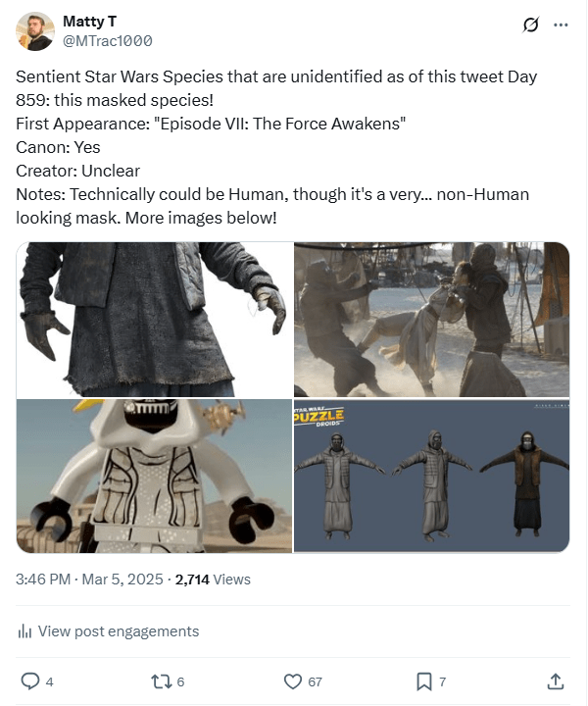Open the @MTrac1000 handle link

coord(108,41)
